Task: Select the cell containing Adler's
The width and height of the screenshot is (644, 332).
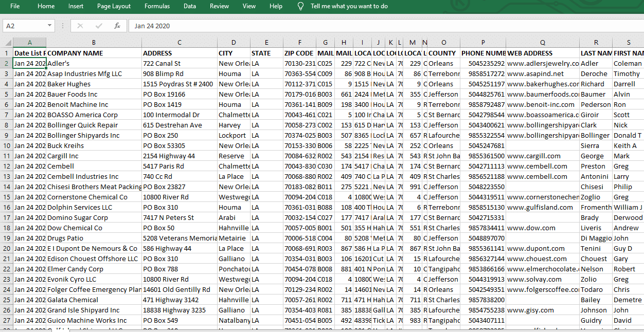Action: 94,63
